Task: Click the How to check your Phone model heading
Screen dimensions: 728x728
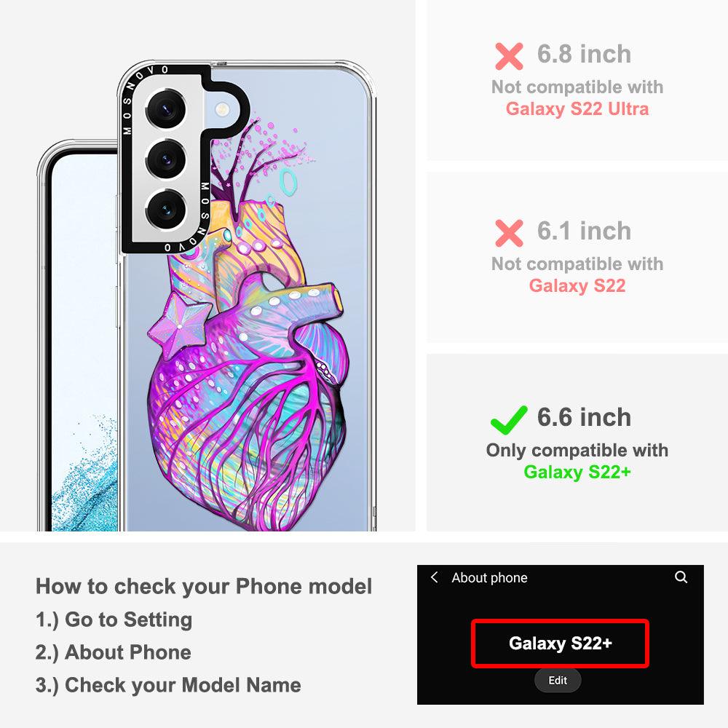Action: click(x=204, y=586)
